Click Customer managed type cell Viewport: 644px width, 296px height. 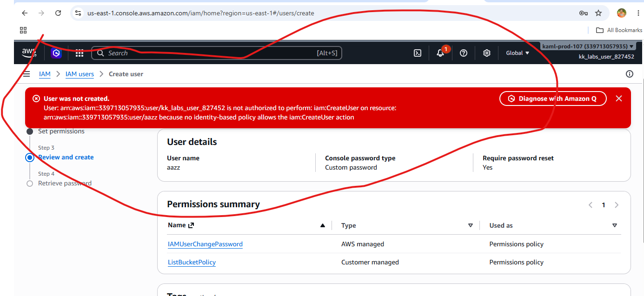pos(370,262)
